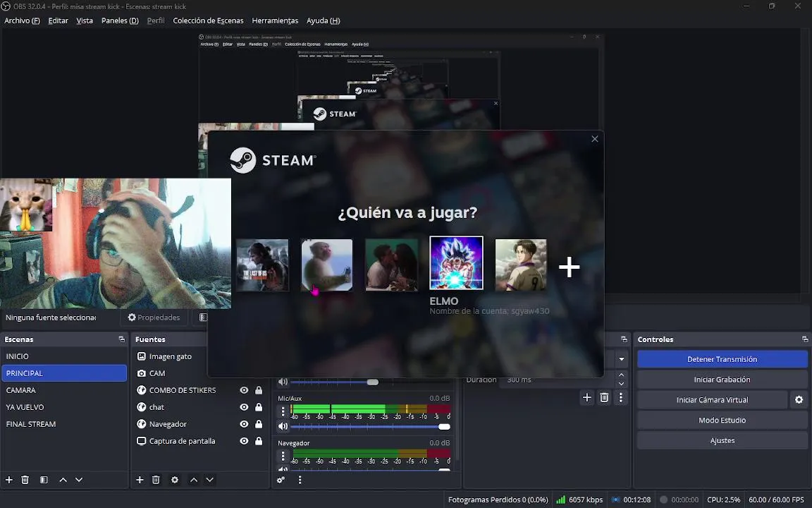Remove selected source with trash icon
This screenshot has height=508, width=812.
pyautogui.click(x=156, y=480)
